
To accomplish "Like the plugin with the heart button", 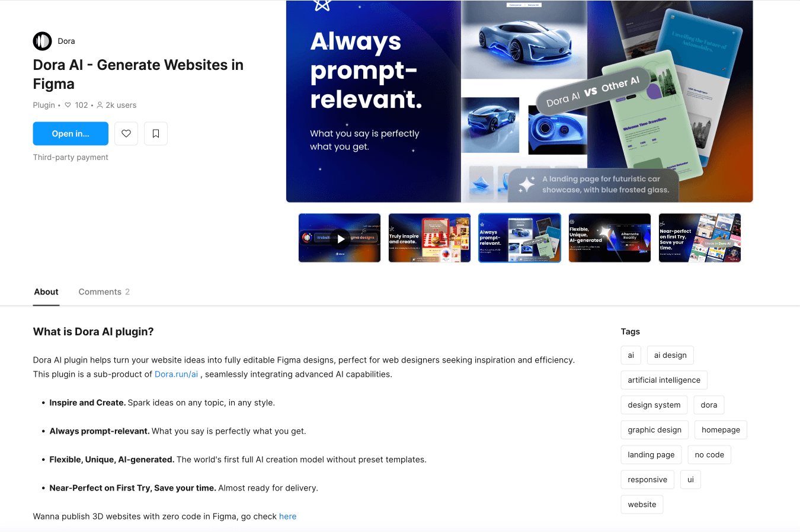I will click(x=126, y=134).
